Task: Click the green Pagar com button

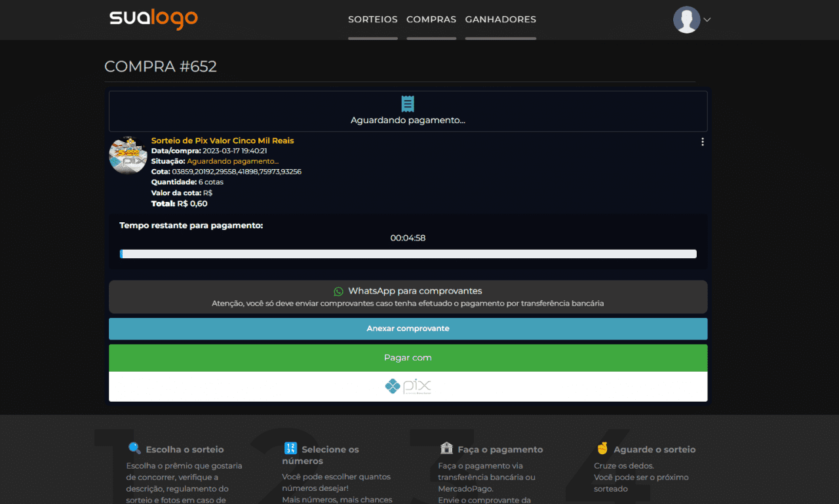Action: [408, 358]
